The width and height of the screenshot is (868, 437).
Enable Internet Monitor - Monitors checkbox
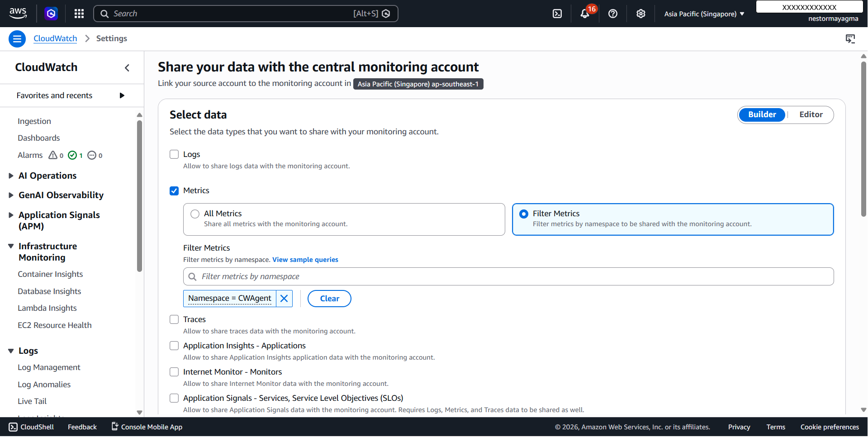(174, 372)
